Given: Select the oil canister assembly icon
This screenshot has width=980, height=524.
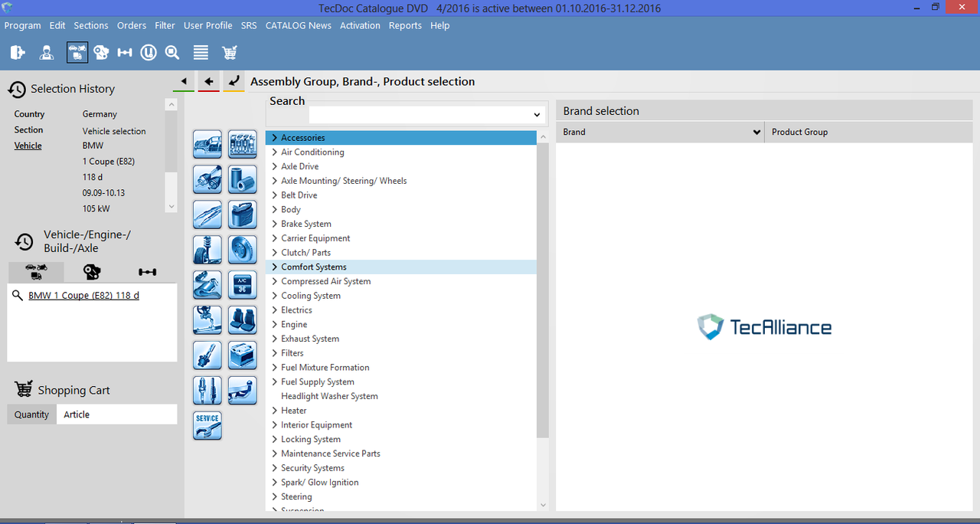Looking at the screenshot, I should [243, 215].
